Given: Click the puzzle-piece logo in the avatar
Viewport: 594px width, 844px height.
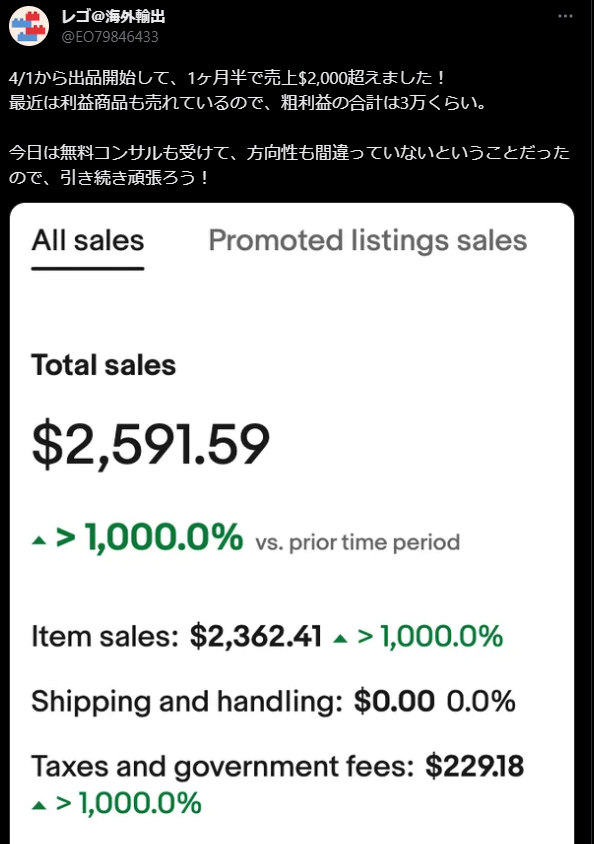Looking at the screenshot, I should (28, 27).
